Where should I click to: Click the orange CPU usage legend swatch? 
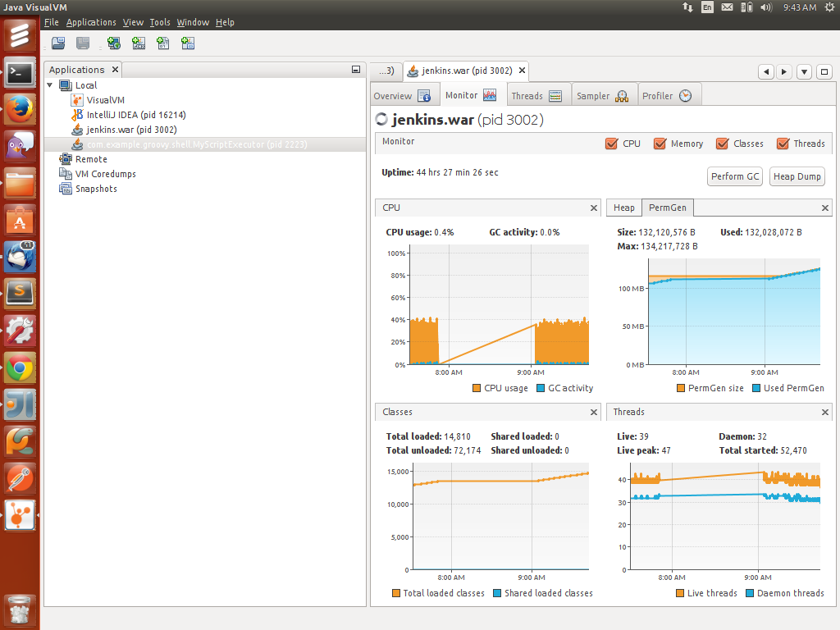point(477,388)
